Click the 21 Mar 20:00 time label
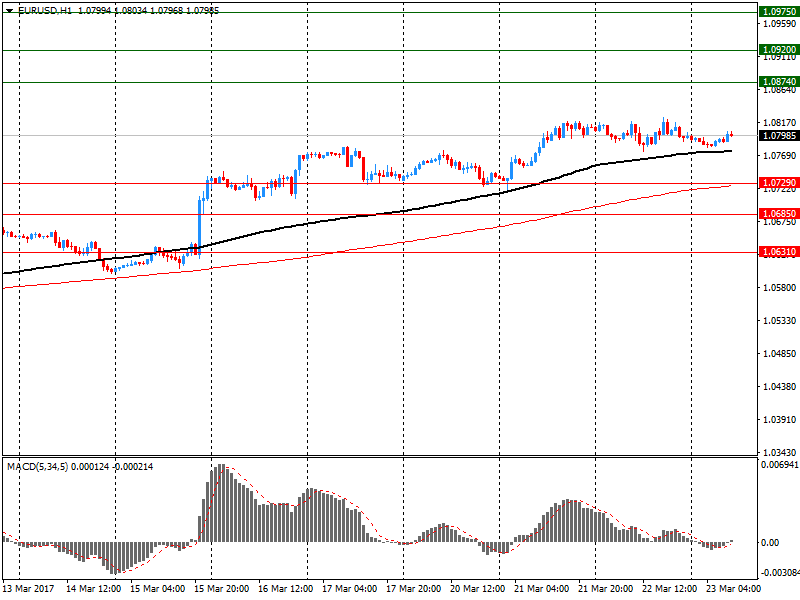The width and height of the screenshot is (800, 600). [x=606, y=589]
